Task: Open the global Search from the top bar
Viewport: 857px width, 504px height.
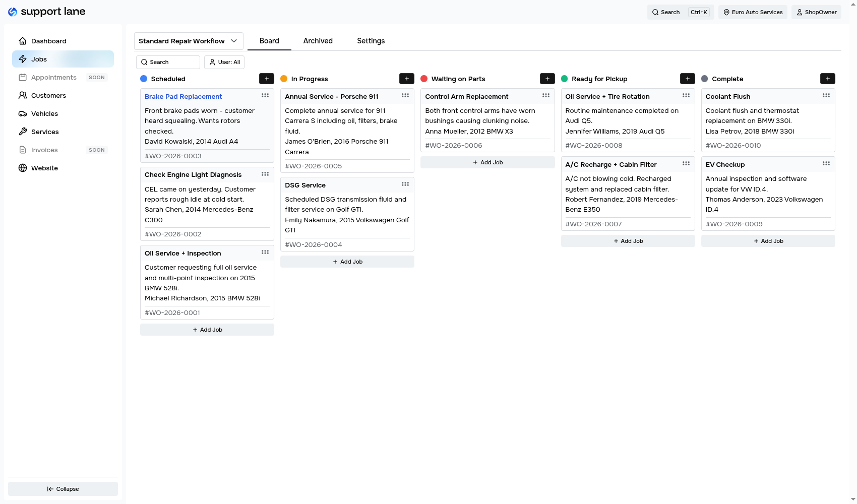Action: point(666,12)
